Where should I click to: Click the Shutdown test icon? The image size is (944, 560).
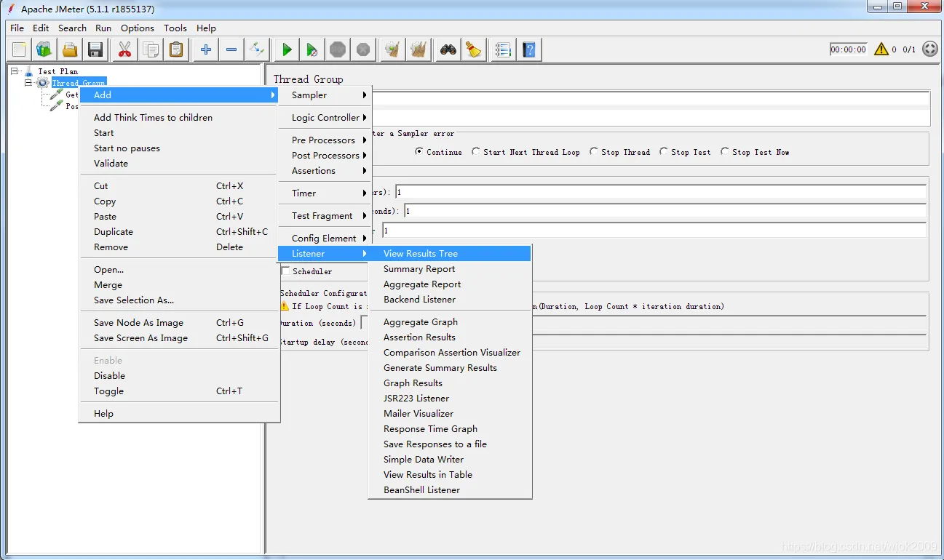click(363, 49)
